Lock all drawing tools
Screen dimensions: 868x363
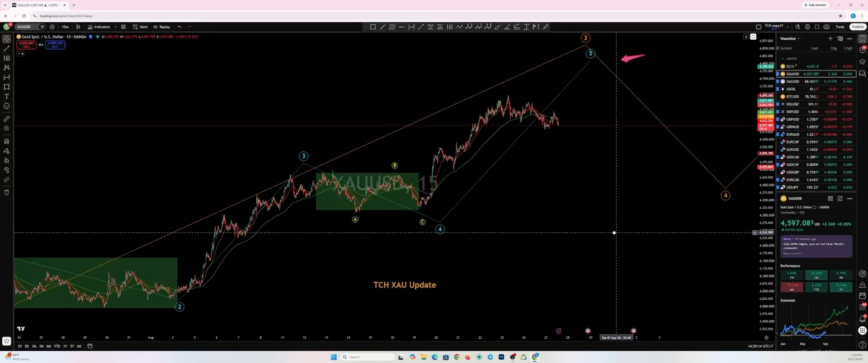tap(6, 160)
